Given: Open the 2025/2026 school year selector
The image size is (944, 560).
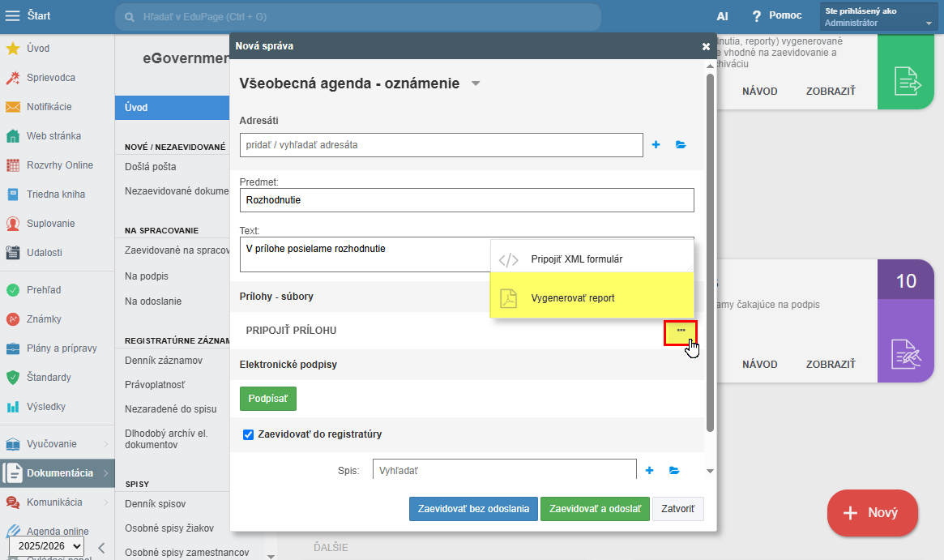Looking at the screenshot, I should pyautogui.click(x=45, y=547).
